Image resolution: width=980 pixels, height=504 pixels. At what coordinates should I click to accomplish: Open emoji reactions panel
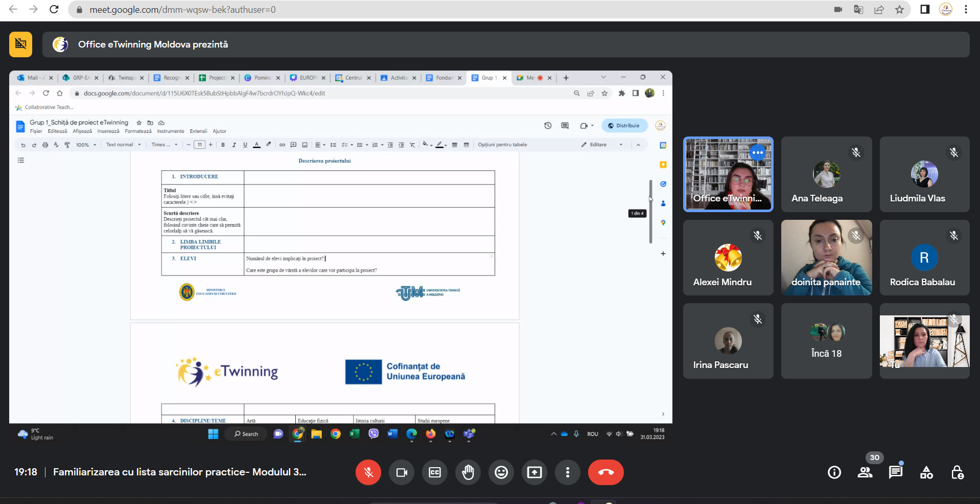501,472
